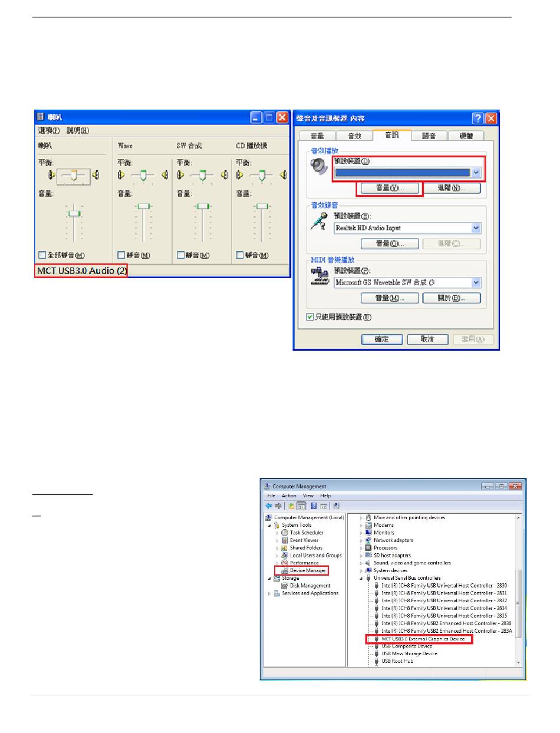Open the Action menu in Computer Management
The height and width of the screenshot is (733, 560).
pyautogui.click(x=289, y=496)
